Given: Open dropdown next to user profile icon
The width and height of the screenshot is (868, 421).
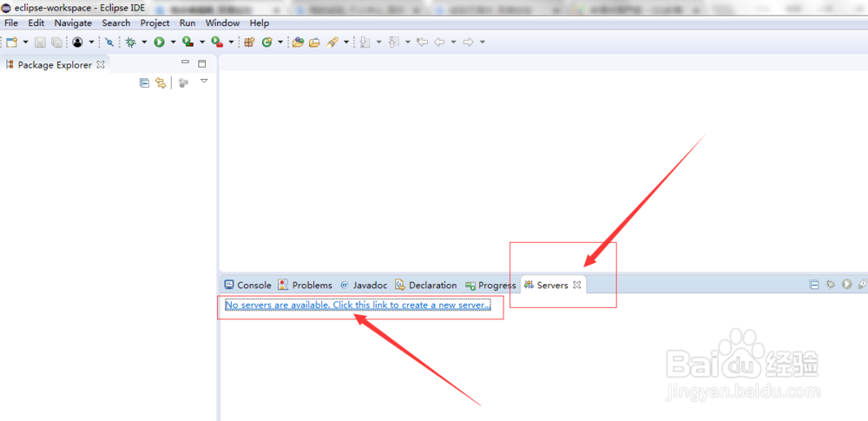Looking at the screenshot, I should click(91, 42).
